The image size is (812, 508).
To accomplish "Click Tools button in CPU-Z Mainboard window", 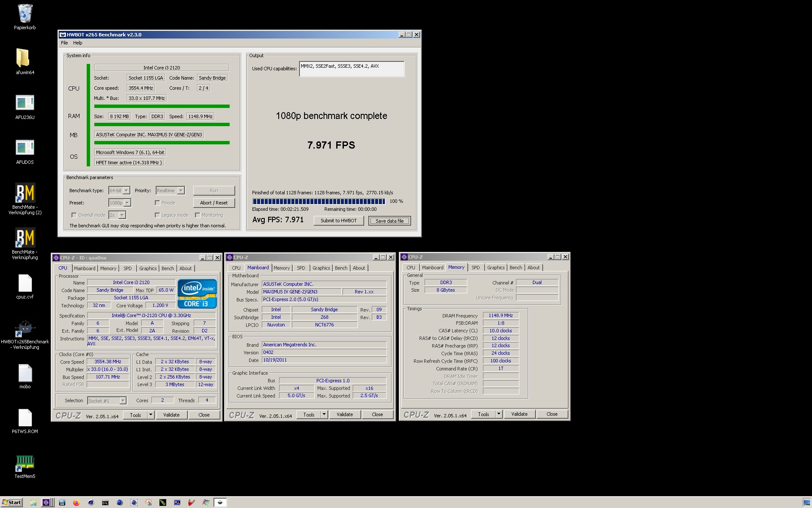I will point(309,414).
